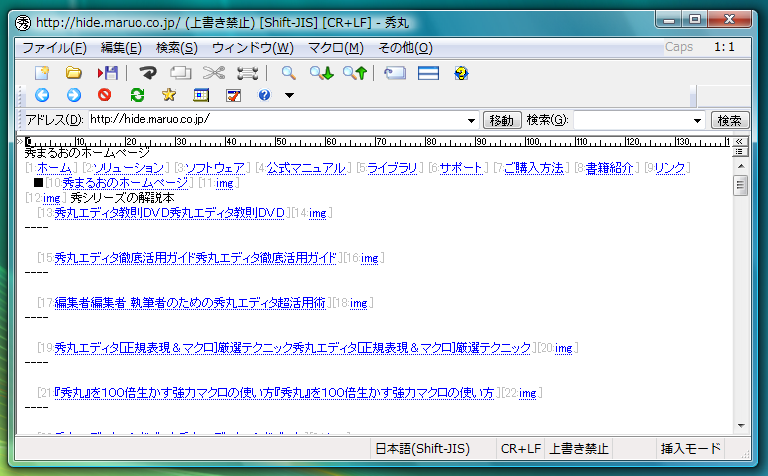Image resolution: width=768 pixels, height=476 pixels.
Task: Stop loading with red stop icon
Action: [104, 95]
